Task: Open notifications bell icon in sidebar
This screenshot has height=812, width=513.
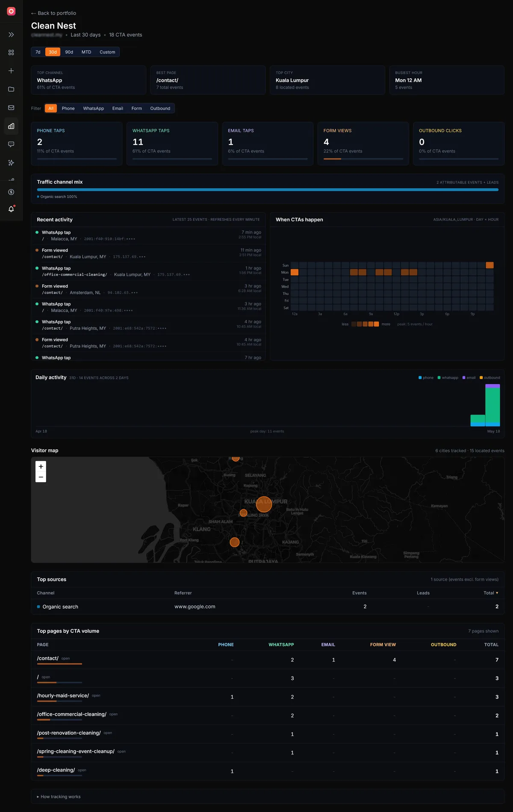Action: (x=11, y=209)
